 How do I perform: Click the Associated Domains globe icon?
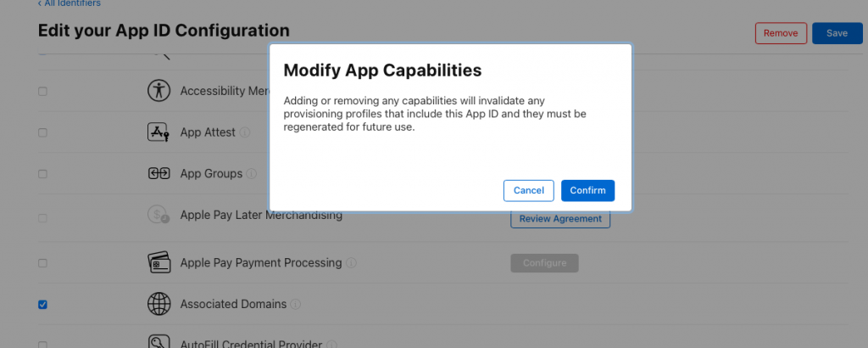[x=159, y=304]
